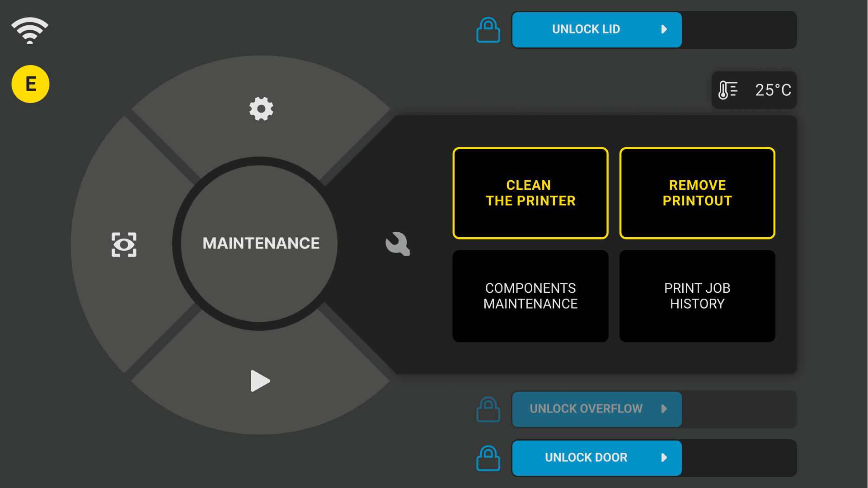Click the thermometer chamber temperature icon

click(727, 90)
